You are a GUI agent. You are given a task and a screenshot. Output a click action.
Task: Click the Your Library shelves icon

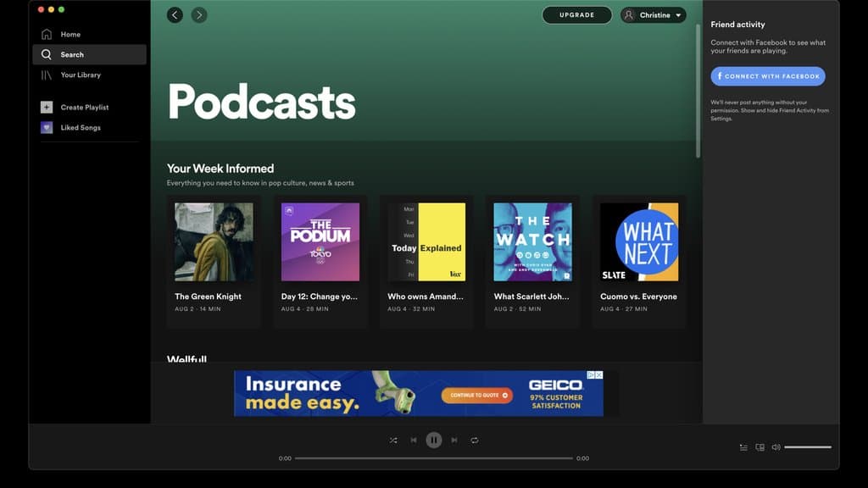tap(47, 75)
